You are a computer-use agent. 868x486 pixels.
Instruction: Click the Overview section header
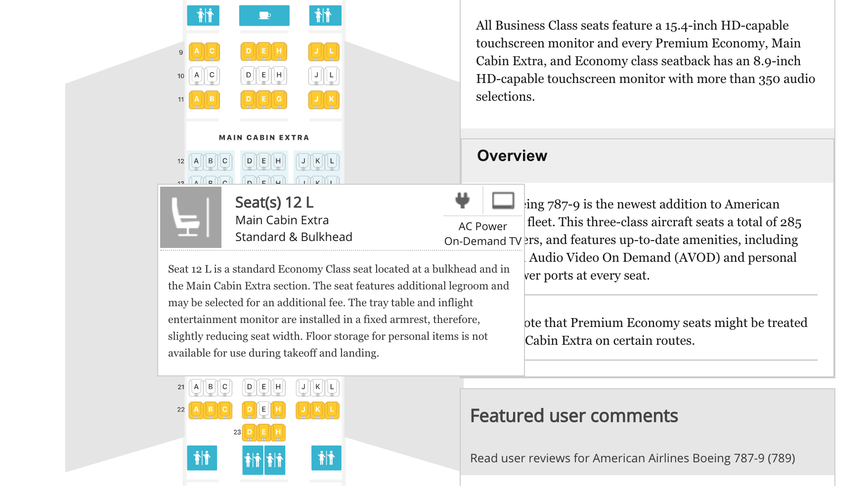pos(512,156)
